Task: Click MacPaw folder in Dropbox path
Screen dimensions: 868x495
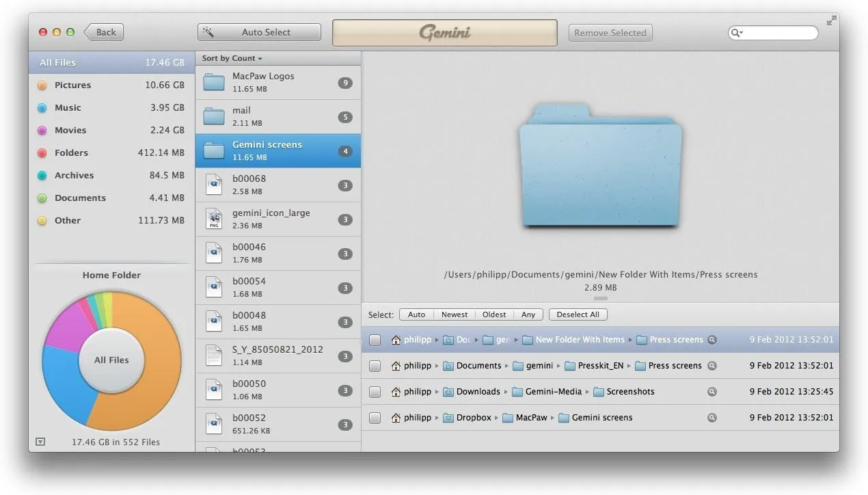Action: pyautogui.click(x=525, y=418)
